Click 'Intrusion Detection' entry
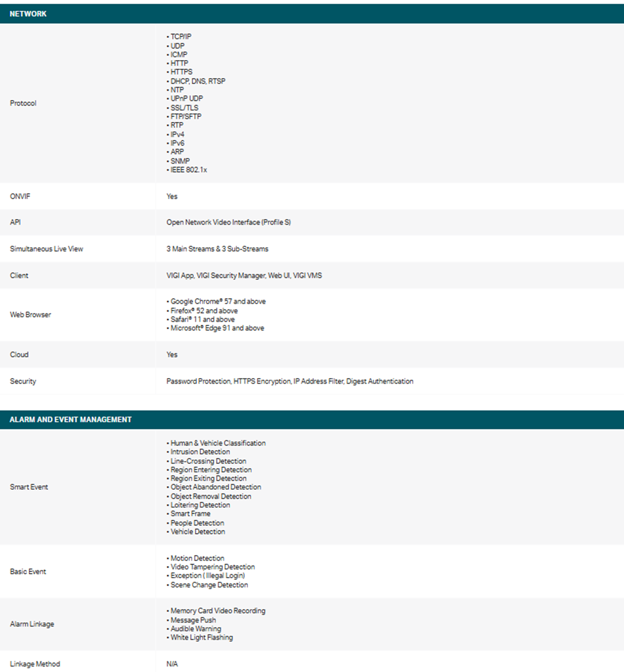The image size is (624, 672). click(200, 452)
